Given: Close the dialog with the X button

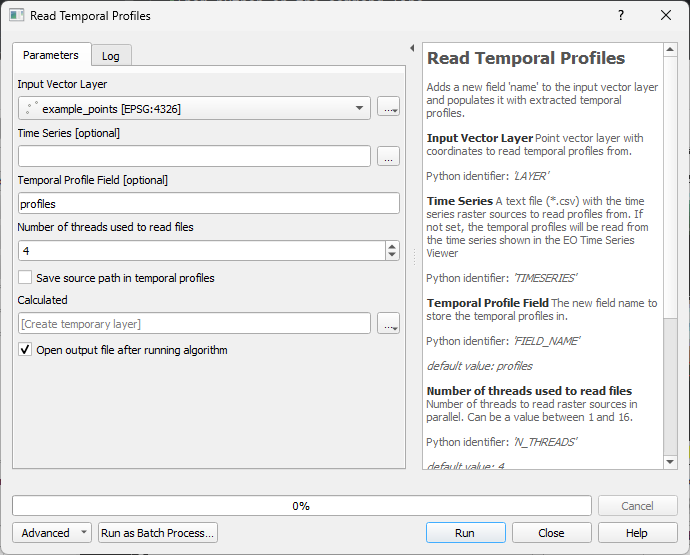Looking at the screenshot, I should click(666, 15).
